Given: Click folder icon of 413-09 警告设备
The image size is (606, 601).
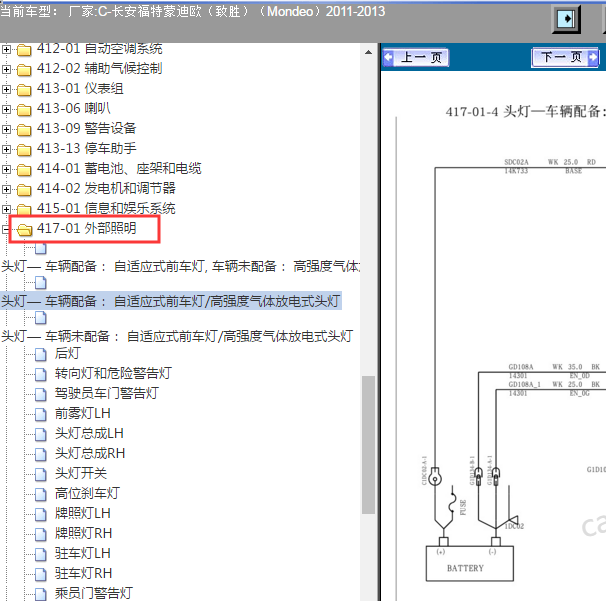Looking at the screenshot, I should 24,130.
